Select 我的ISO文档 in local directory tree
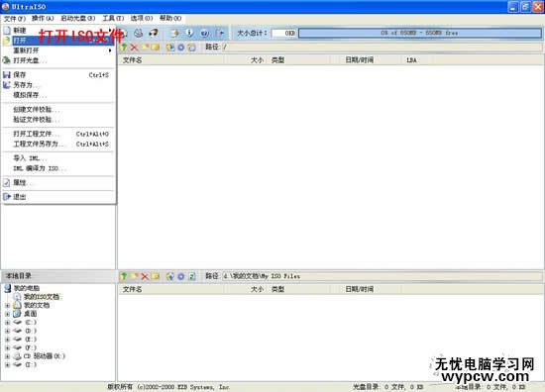This screenshot has height=392, width=545. pos(42,297)
